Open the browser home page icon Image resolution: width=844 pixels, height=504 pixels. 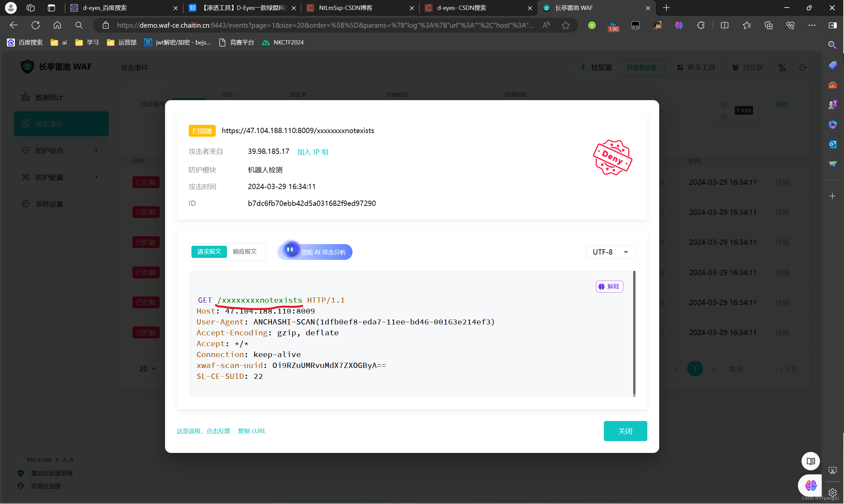(x=57, y=25)
